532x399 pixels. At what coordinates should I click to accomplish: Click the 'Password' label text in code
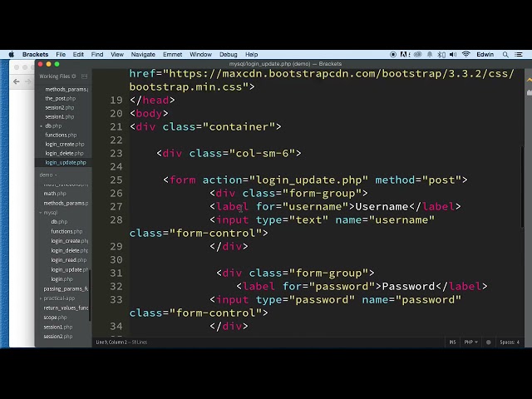click(x=408, y=286)
